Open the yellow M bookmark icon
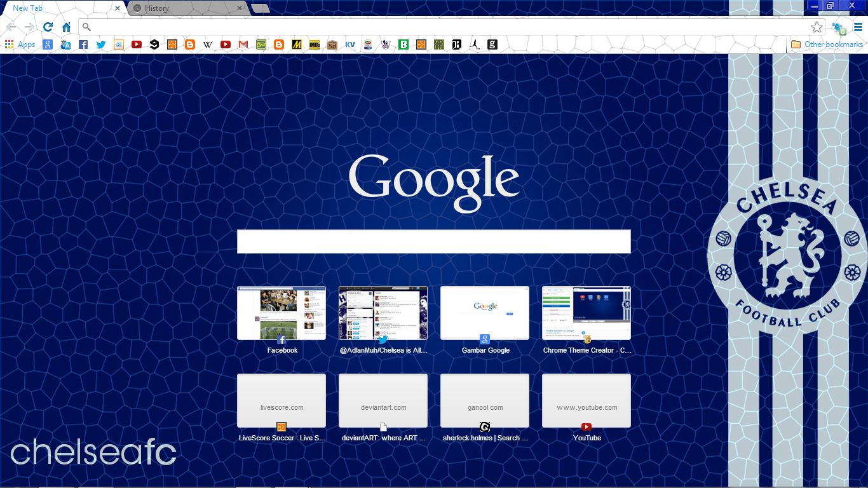Image resolution: width=868 pixels, height=488 pixels. click(x=297, y=44)
